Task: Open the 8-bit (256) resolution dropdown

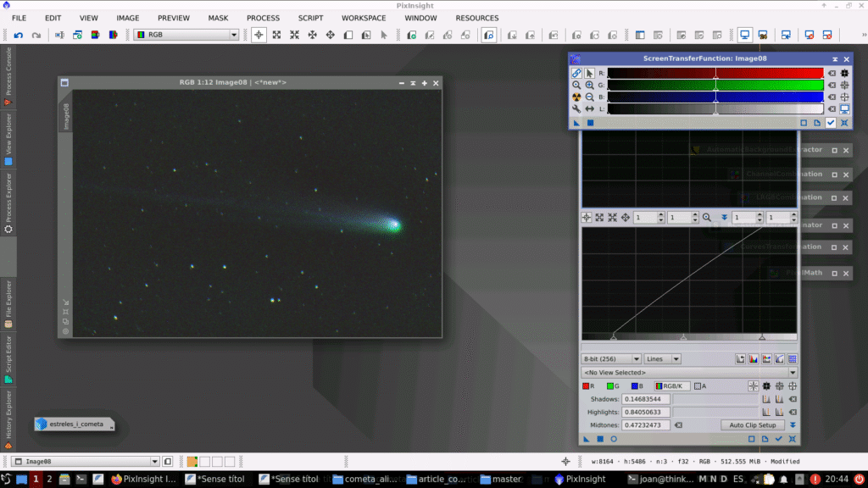Action: (611, 359)
